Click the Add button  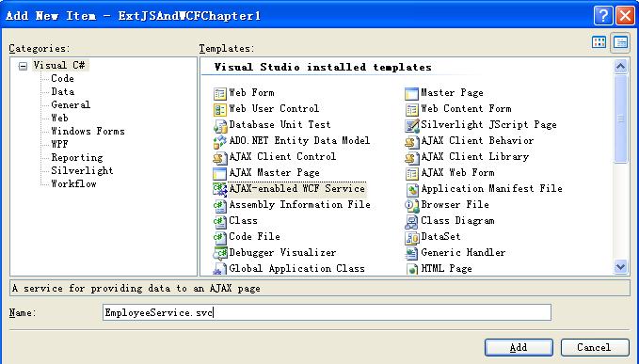(x=519, y=347)
